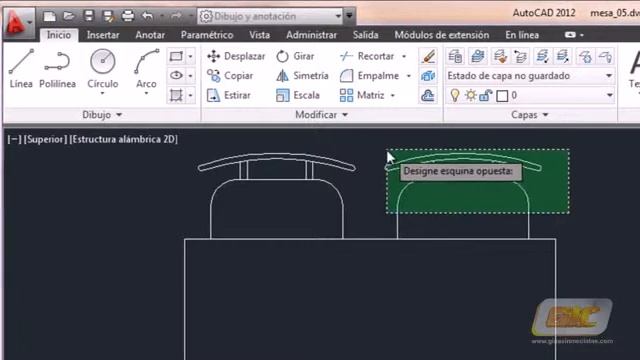Expand the Modificar panel
This screenshot has width=640, height=360.
coord(322,115)
